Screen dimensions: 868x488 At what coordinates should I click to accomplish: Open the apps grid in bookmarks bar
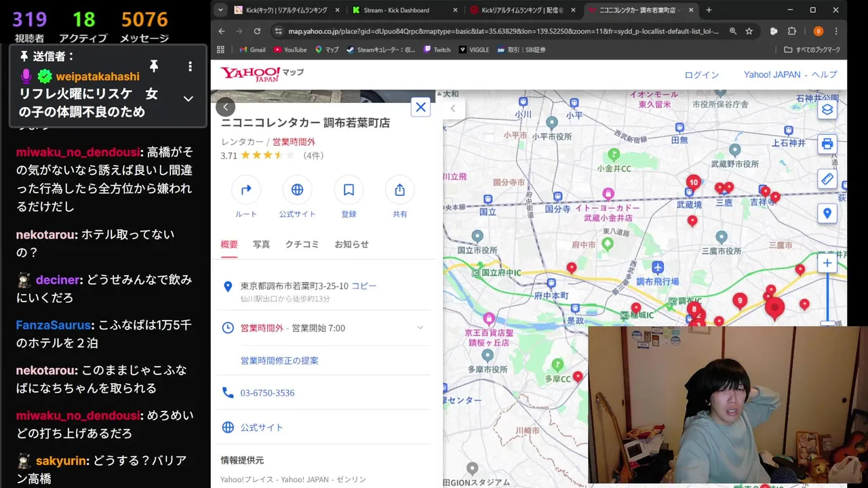220,49
